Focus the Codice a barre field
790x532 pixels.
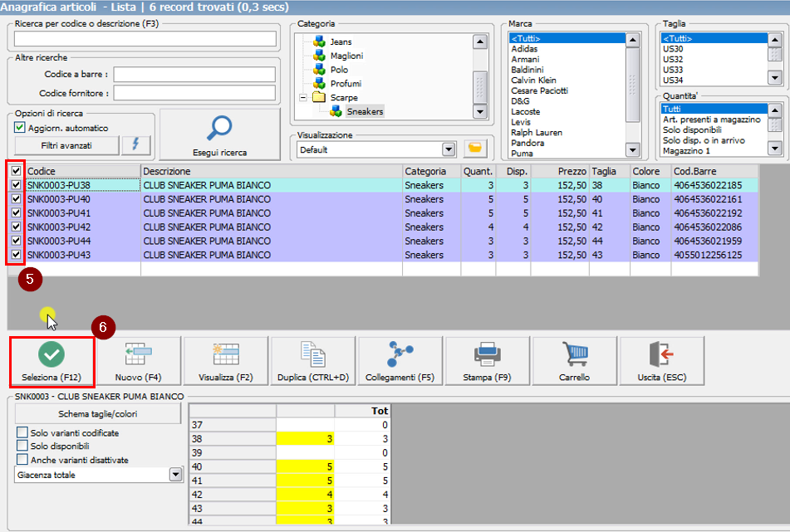click(194, 75)
